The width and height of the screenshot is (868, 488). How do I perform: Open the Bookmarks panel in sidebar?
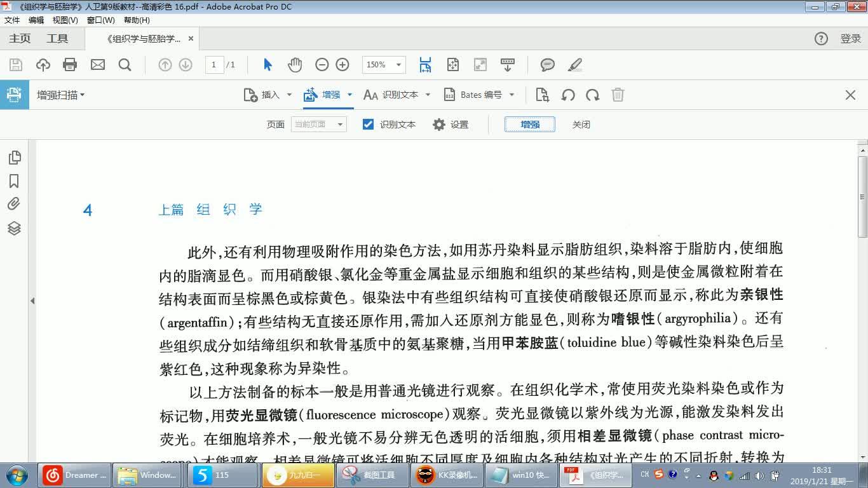click(14, 181)
